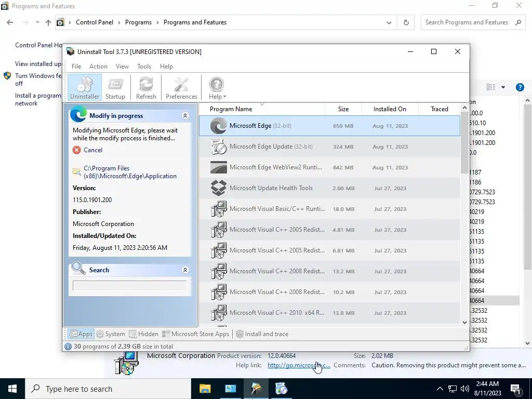Click Programs breadcrumb in address bar
The width and height of the screenshot is (532, 399).
pos(138,22)
